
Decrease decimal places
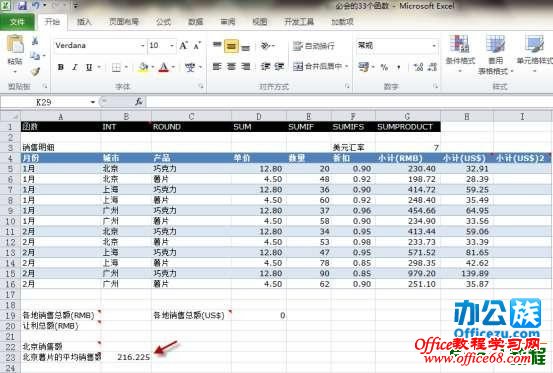tap(432, 67)
